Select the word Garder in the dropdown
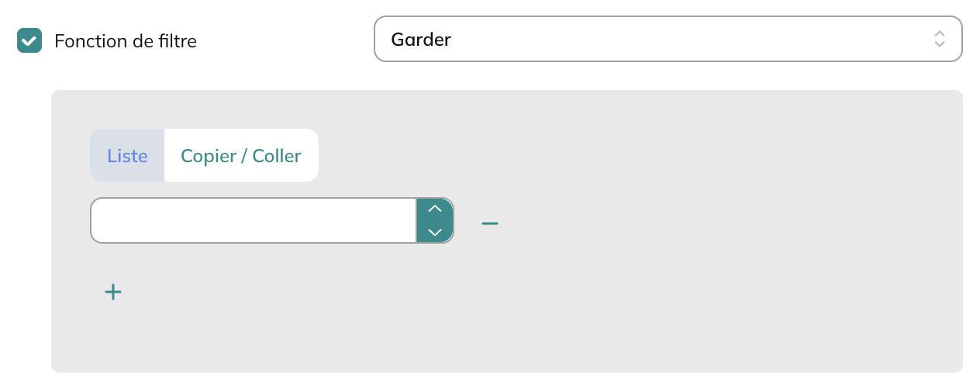This screenshot has width=980, height=385. [x=421, y=39]
